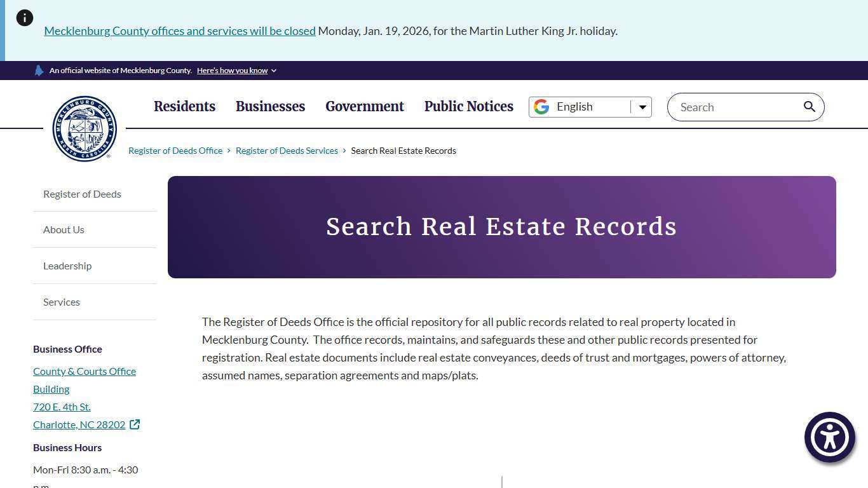
Task: Click the offices closed announcement link
Action: coord(179,30)
